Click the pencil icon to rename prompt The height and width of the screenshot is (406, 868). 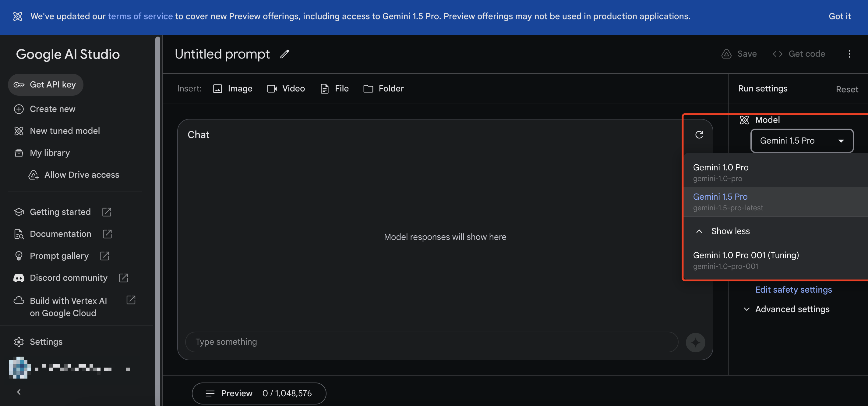tap(284, 54)
